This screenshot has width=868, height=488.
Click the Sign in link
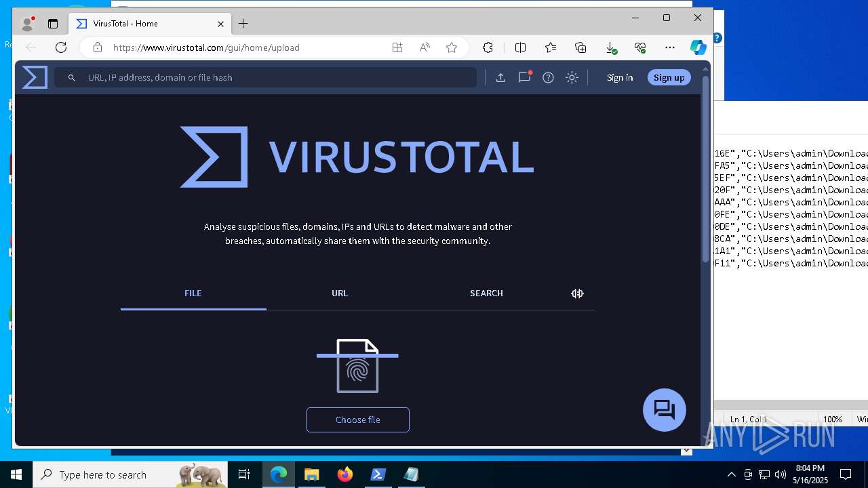pyautogui.click(x=620, y=77)
